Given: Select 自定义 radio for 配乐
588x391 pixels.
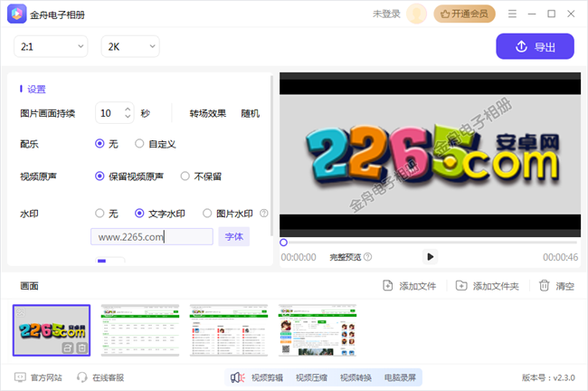Looking at the screenshot, I should [139, 143].
